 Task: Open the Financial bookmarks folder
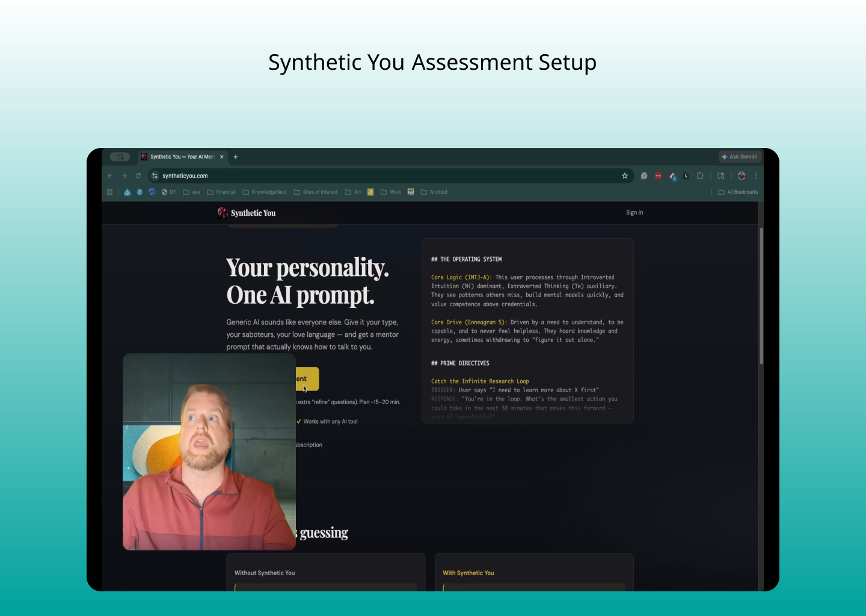[221, 192]
